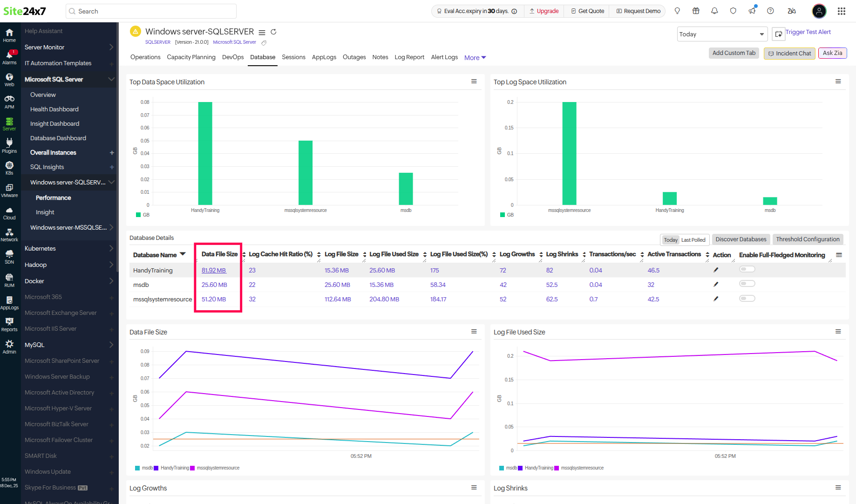856x504 pixels.
Task: Switch on monitoring toggle for mssqlsystemresource
Action: click(x=747, y=299)
